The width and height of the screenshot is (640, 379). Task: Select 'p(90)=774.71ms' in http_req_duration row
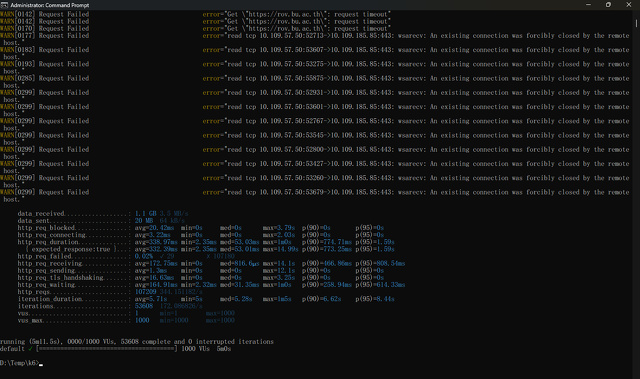coord(327,242)
